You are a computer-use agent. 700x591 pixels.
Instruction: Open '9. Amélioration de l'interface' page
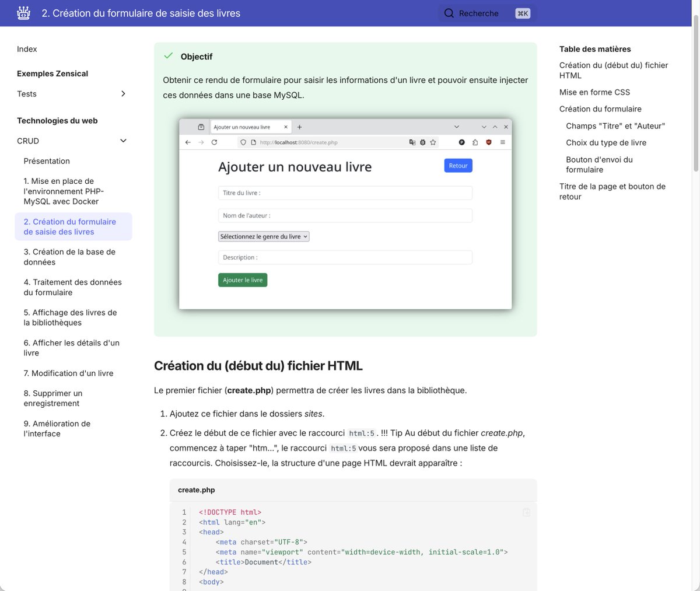click(x=57, y=429)
